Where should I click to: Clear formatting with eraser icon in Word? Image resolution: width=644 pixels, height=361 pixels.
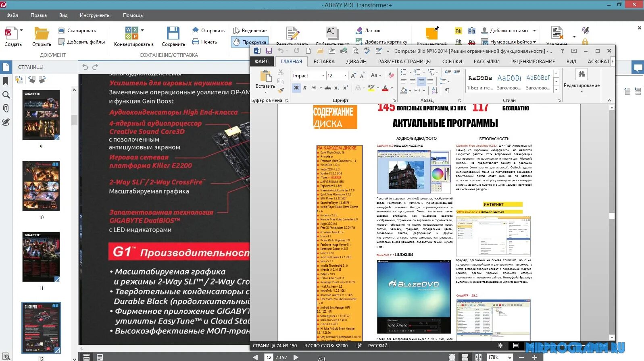coord(391,75)
